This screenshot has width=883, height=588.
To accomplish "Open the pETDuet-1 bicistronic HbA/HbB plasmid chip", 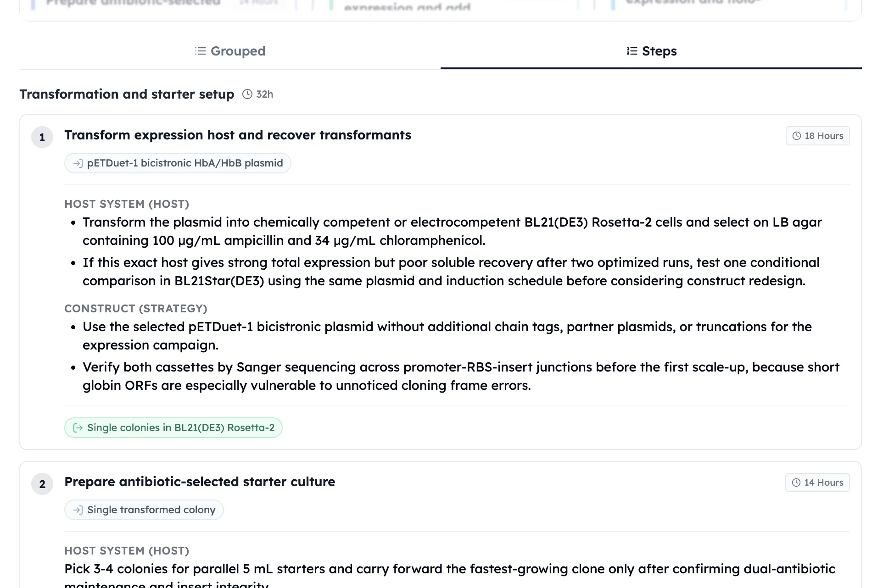I will point(178,163).
